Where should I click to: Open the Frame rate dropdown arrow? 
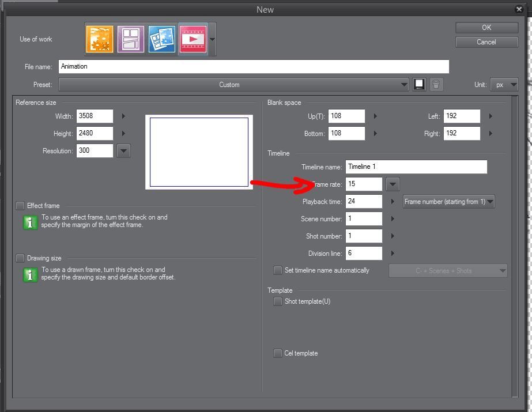coord(392,184)
